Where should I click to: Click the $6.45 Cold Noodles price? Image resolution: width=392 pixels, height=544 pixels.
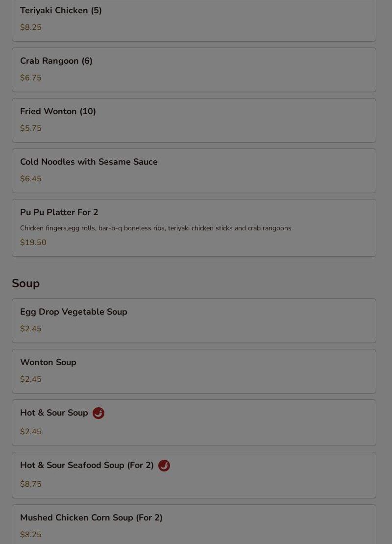coord(31,179)
